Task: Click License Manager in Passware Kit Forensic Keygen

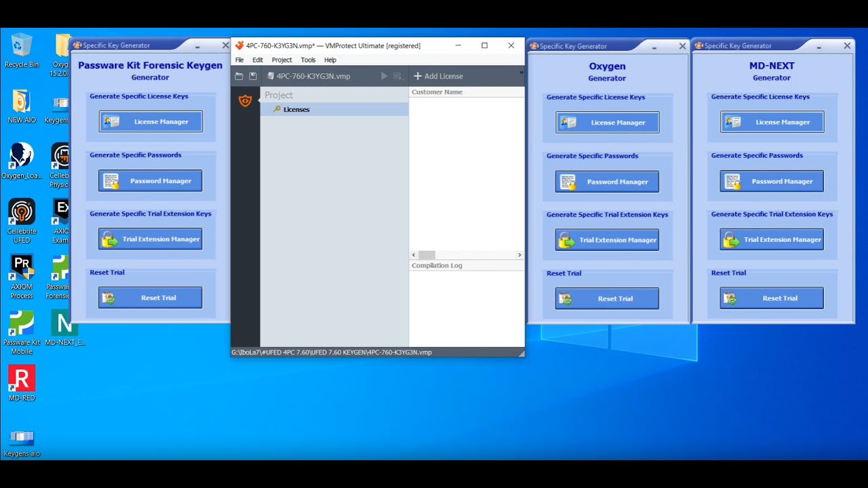Action: pyautogui.click(x=151, y=122)
